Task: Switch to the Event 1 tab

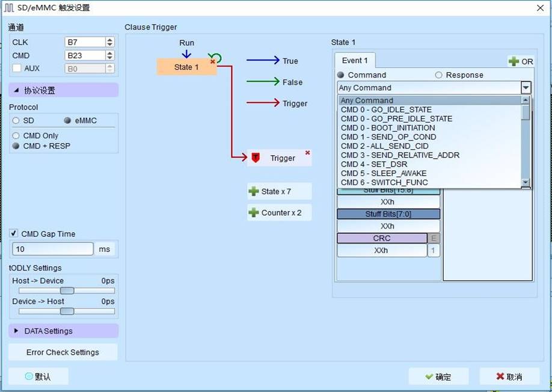Action: pyautogui.click(x=355, y=61)
